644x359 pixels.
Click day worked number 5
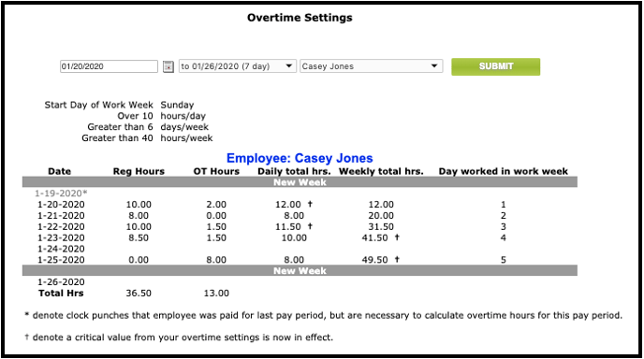pos(504,260)
